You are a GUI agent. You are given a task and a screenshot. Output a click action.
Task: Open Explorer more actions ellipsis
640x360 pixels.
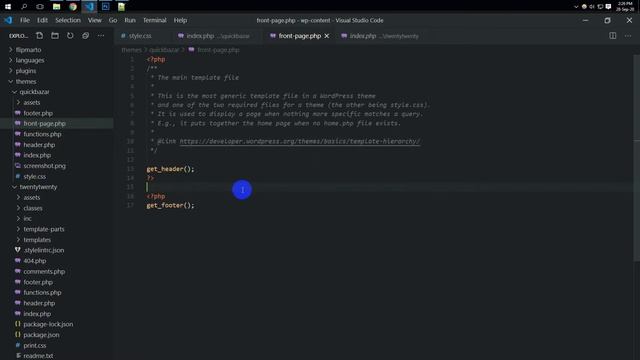tap(100, 36)
